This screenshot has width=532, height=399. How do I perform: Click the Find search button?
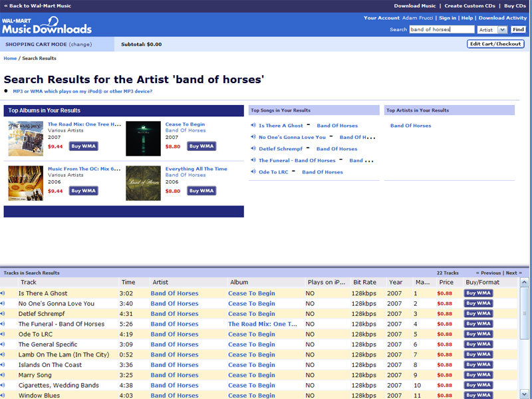(518, 29)
